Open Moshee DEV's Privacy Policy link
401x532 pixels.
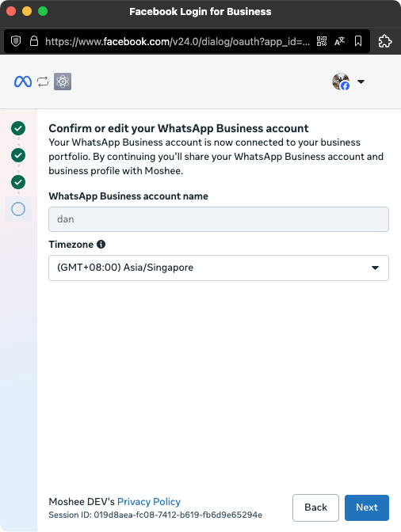[149, 501]
